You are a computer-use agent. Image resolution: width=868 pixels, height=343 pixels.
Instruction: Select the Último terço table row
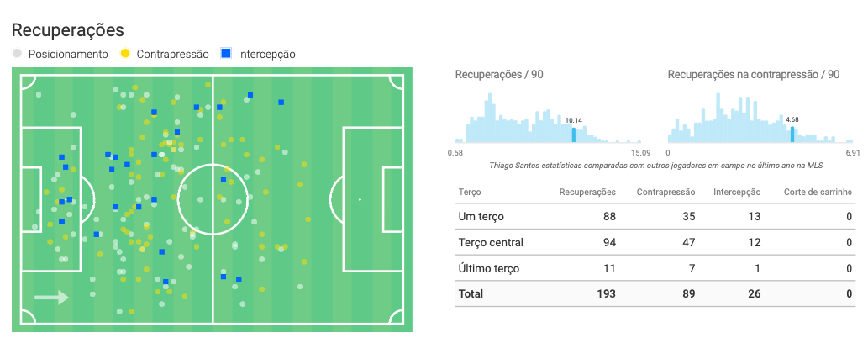click(655, 268)
